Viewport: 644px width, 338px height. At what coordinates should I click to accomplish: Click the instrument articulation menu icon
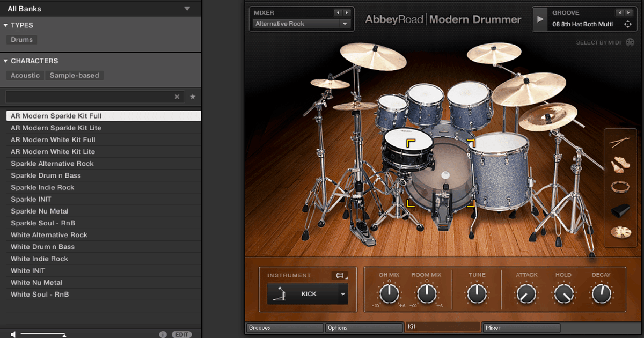click(x=339, y=275)
